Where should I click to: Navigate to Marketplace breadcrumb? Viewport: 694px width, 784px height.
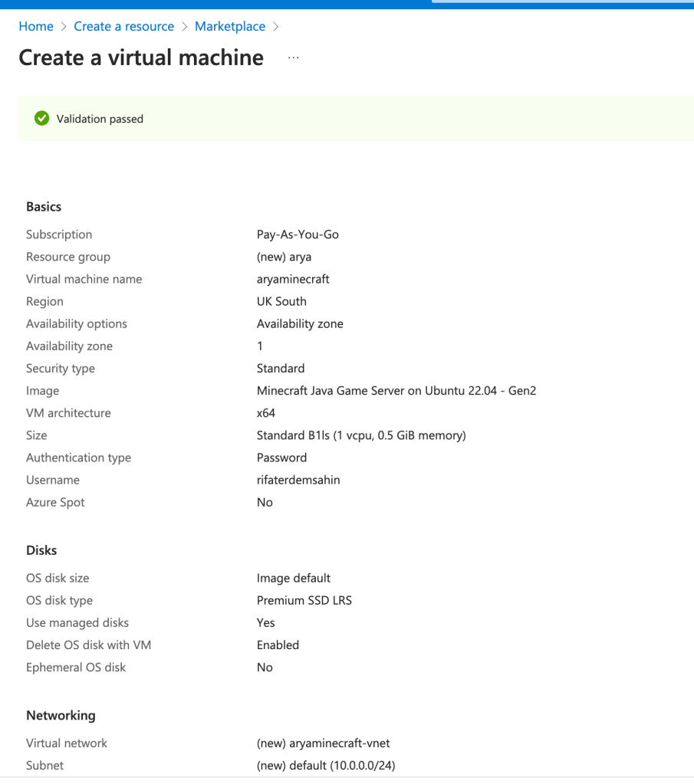click(230, 27)
